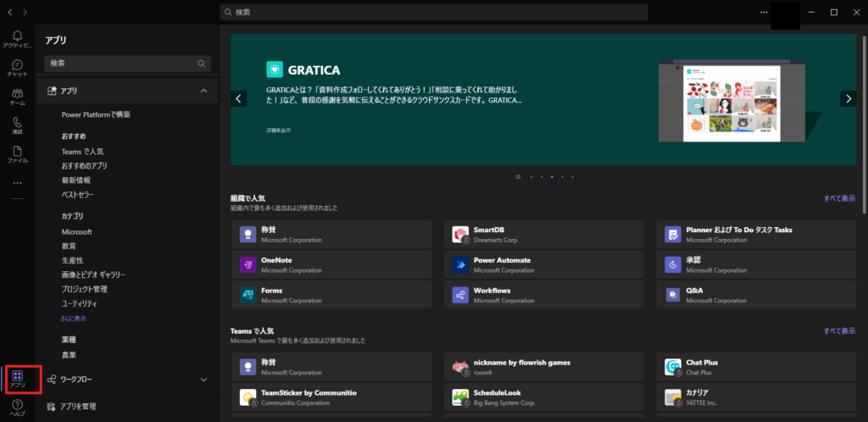Click the GRATICA banner screenshot thumbnail

coord(732,101)
